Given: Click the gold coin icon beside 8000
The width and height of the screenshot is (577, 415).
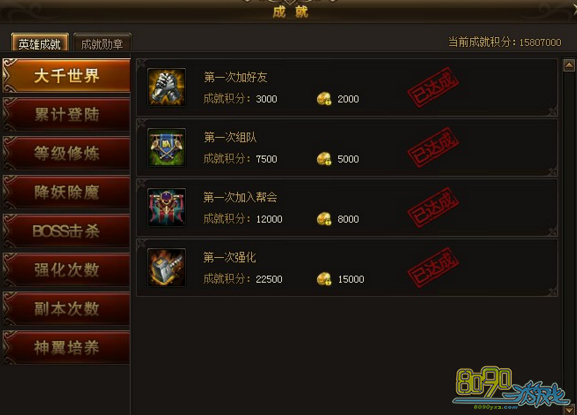Looking at the screenshot, I should click(x=324, y=219).
